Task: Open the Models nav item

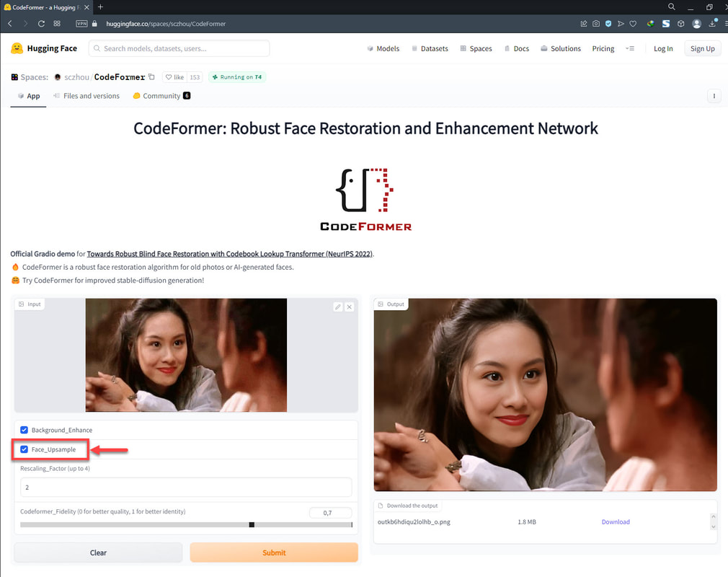Action: click(383, 48)
